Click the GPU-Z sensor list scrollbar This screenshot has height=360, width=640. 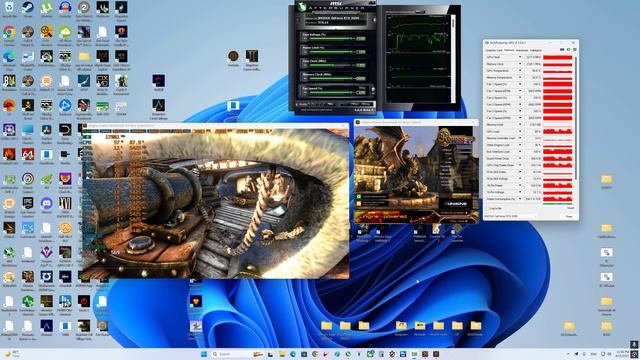point(576,118)
